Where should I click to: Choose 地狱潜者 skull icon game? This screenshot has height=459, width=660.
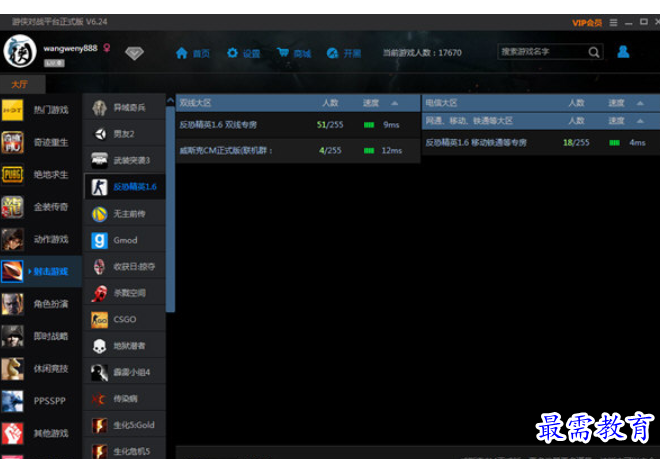[x=125, y=346]
